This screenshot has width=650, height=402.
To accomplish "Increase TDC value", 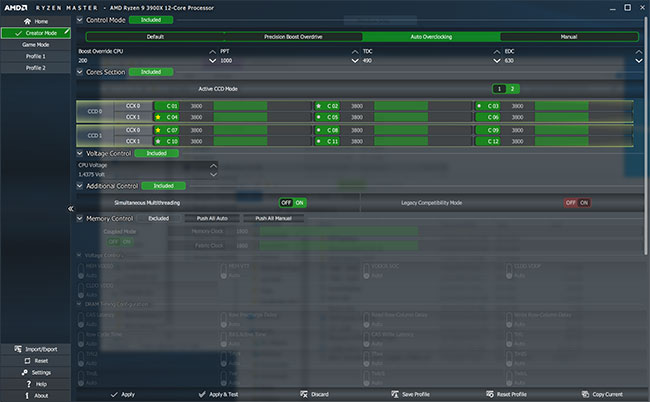I will point(497,52).
